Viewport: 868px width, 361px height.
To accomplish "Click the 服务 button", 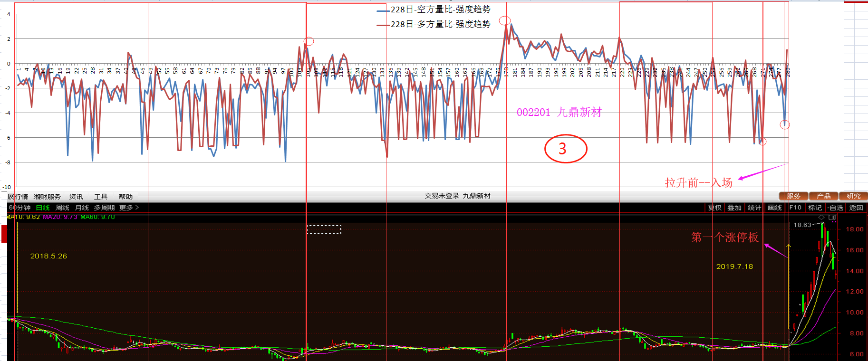I will [x=793, y=196].
